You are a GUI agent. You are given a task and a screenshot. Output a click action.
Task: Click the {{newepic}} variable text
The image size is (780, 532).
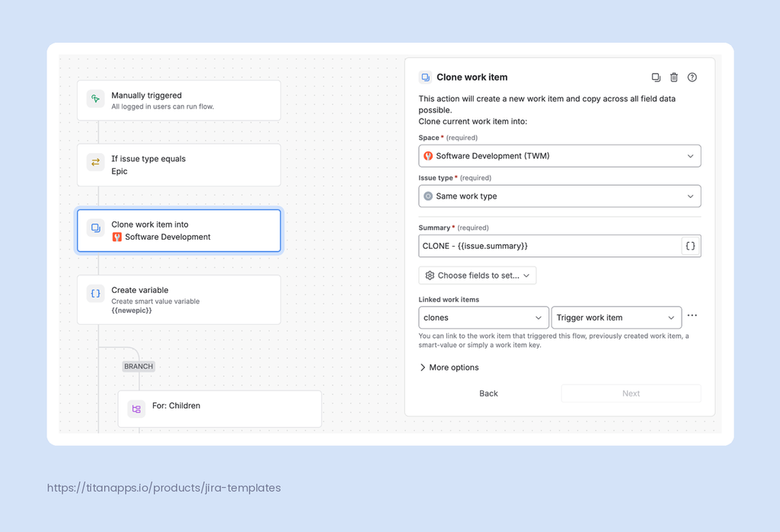tap(131, 311)
